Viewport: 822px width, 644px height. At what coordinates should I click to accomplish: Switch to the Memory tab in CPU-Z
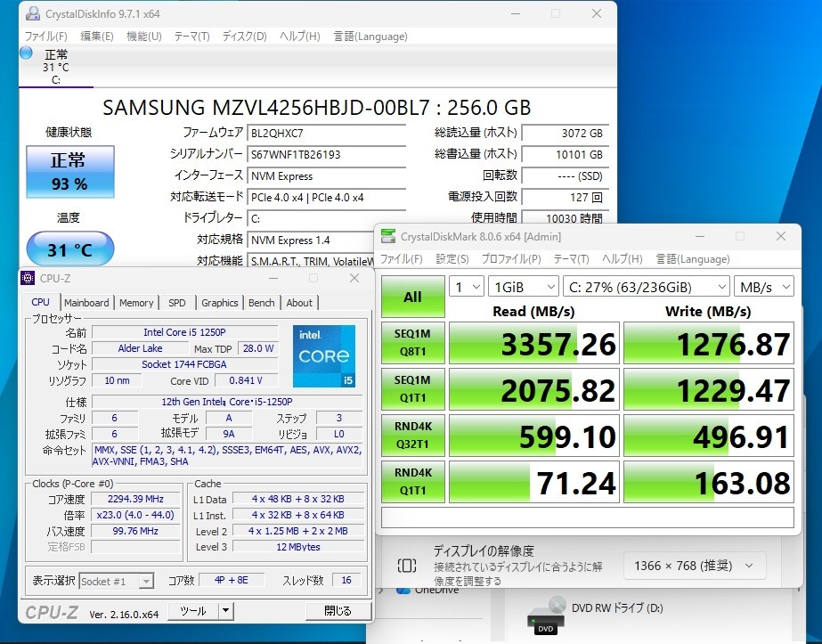coord(136,303)
